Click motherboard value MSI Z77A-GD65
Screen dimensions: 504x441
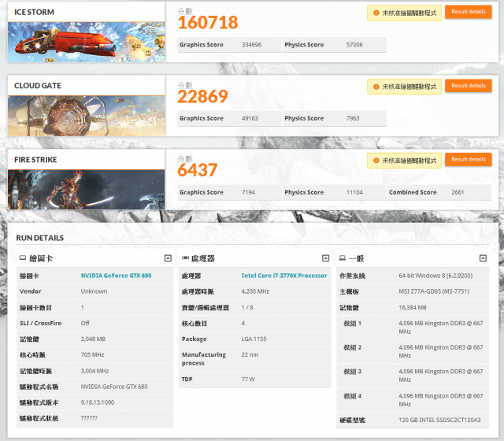(x=434, y=291)
